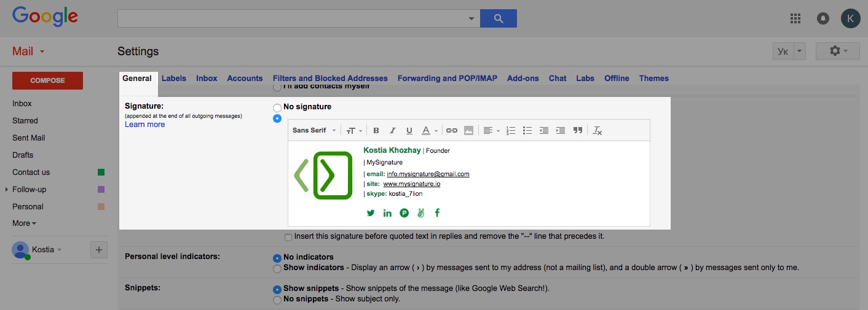
Task: Click the plus button beside Kostia
Action: [99, 250]
